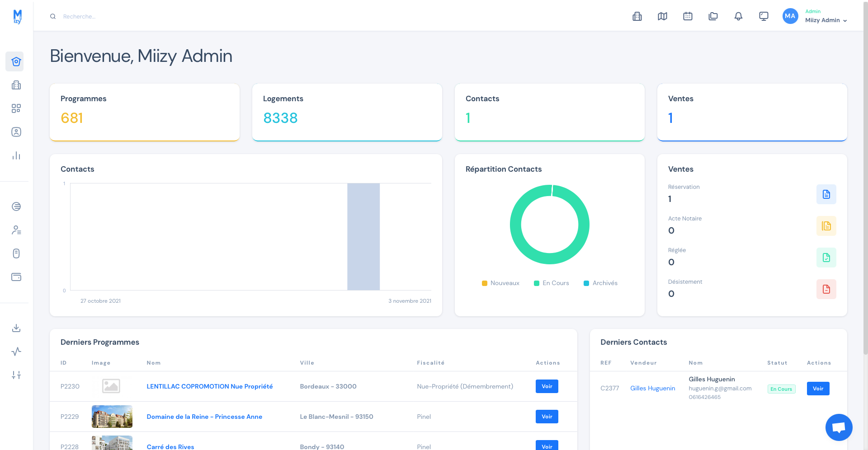Viewport: 868px width, 450px height.
Task: Toggle the En Cours legend entry
Action: [x=551, y=283]
